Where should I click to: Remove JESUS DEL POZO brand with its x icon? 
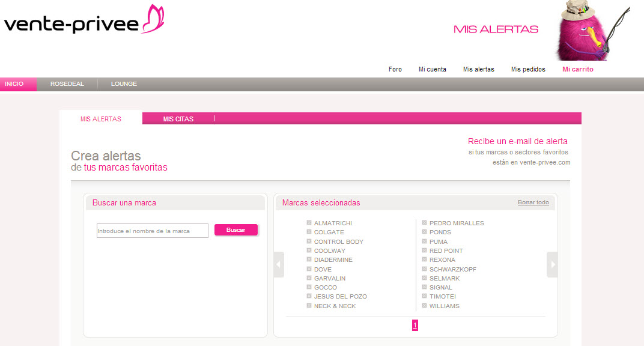(309, 296)
